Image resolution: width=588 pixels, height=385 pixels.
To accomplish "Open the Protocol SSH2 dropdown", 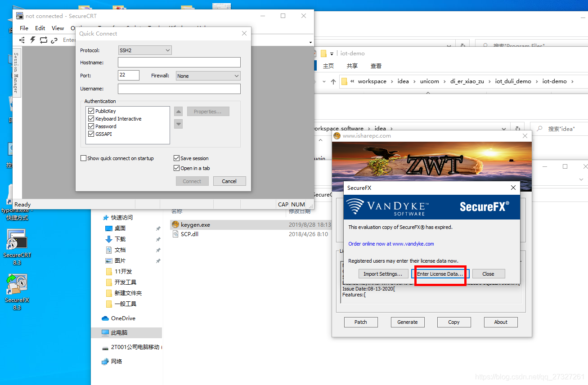I will [145, 50].
